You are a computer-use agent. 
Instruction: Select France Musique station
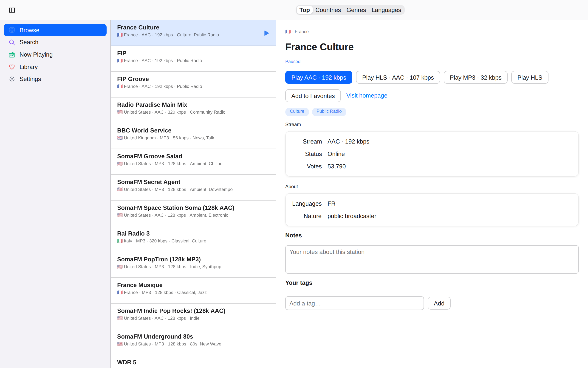click(x=193, y=290)
